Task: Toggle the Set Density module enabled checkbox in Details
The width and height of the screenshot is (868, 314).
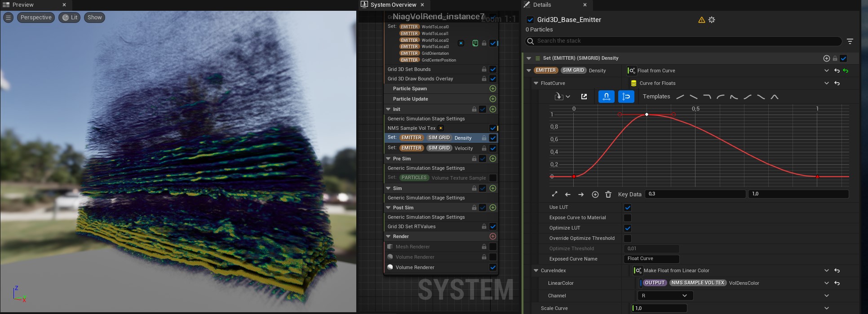Action: point(843,58)
